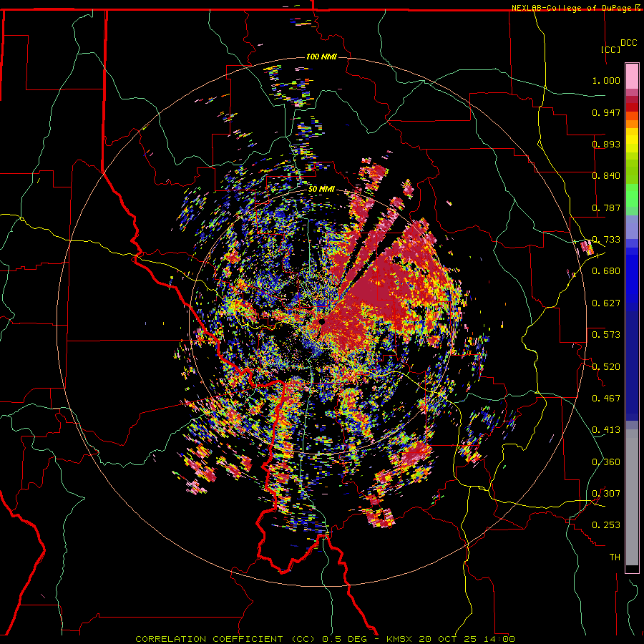Click the 14:00 timestamp text
The width and height of the screenshot is (644, 644).
click(x=499, y=639)
